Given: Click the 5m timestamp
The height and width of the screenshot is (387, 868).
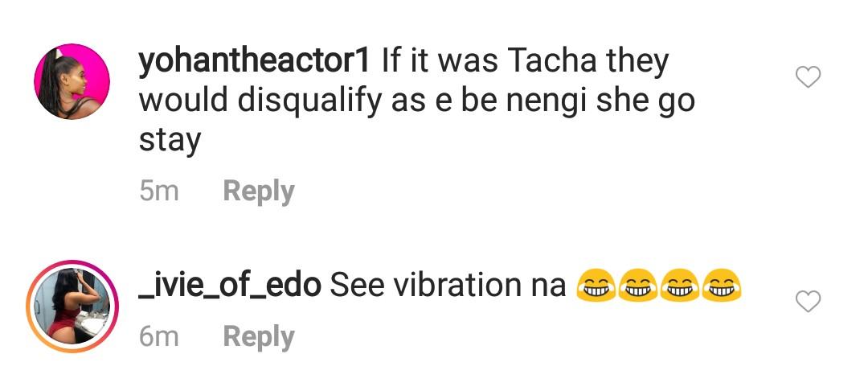Looking at the screenshot, I should click(158, 191).
